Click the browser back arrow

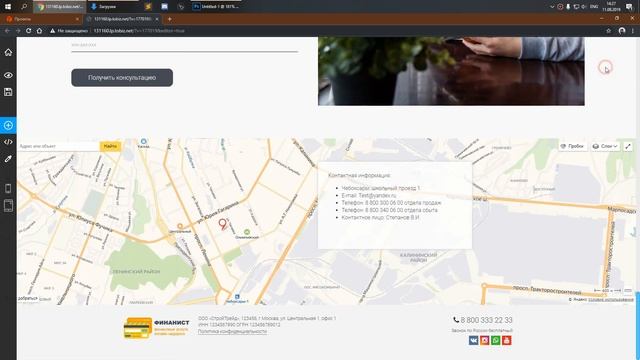(7, 31)
